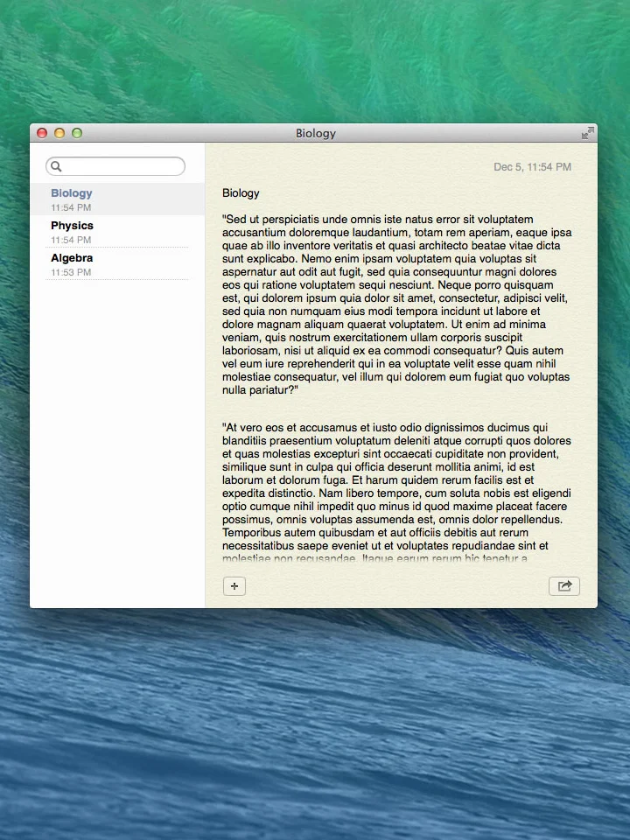This screenshot has width=630, height=840.
Task: Open the Physics note
Action: click(x=117, y=231)
